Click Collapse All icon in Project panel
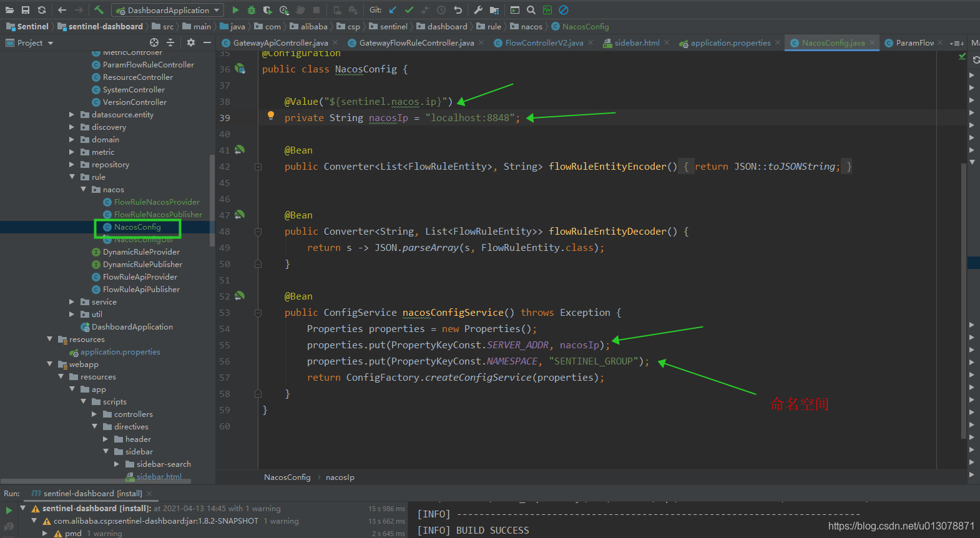 (170, 42)
